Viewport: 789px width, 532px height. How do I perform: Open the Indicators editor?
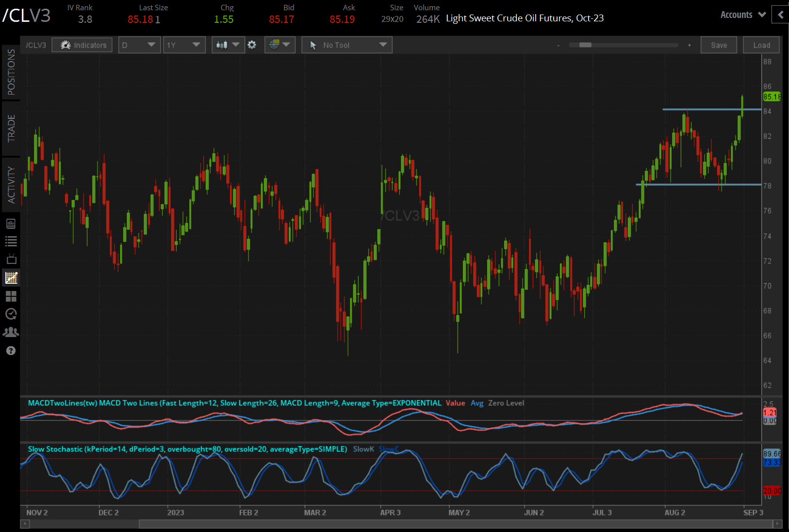[82, 45]
